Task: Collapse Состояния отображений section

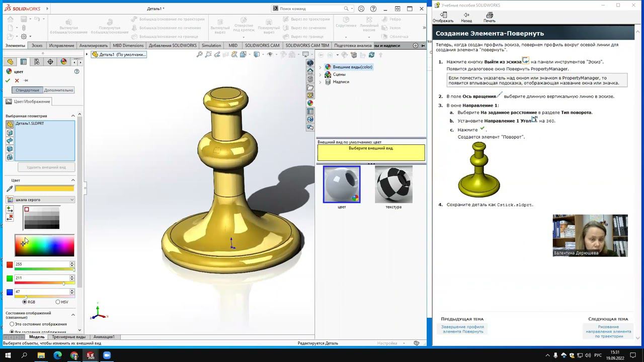Action: point(73,315)
